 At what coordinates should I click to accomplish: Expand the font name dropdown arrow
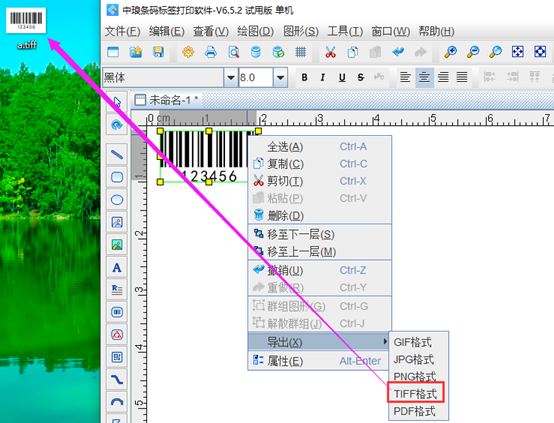coord(231,77)
